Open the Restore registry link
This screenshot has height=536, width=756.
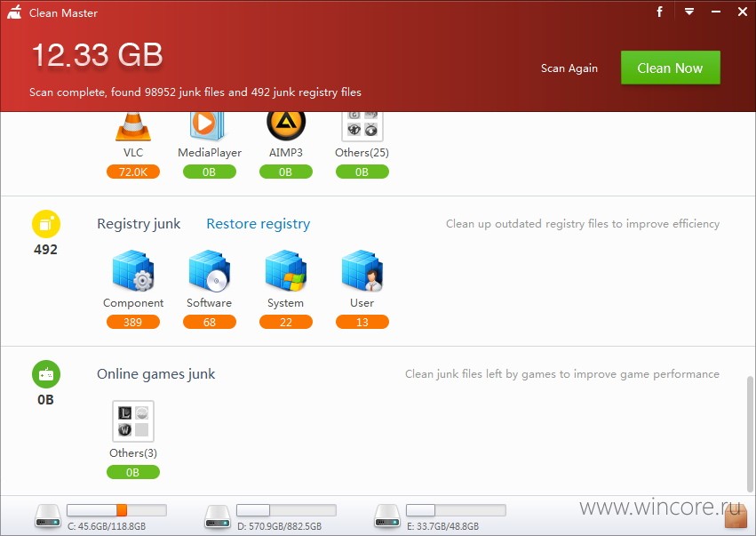(x=259, y=224)
